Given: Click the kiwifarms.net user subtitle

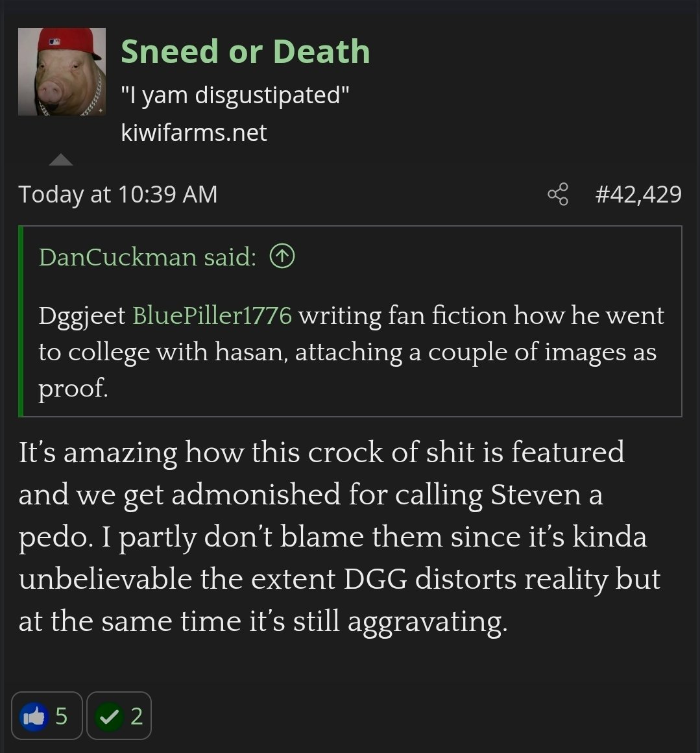Looking at the screenshot, I should (x=194, y=132).
